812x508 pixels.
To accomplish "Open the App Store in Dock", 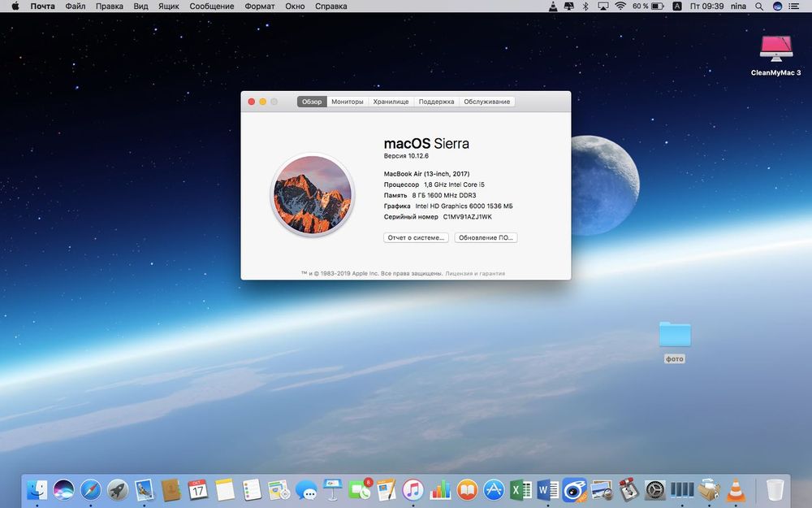I will pos(494,489).
